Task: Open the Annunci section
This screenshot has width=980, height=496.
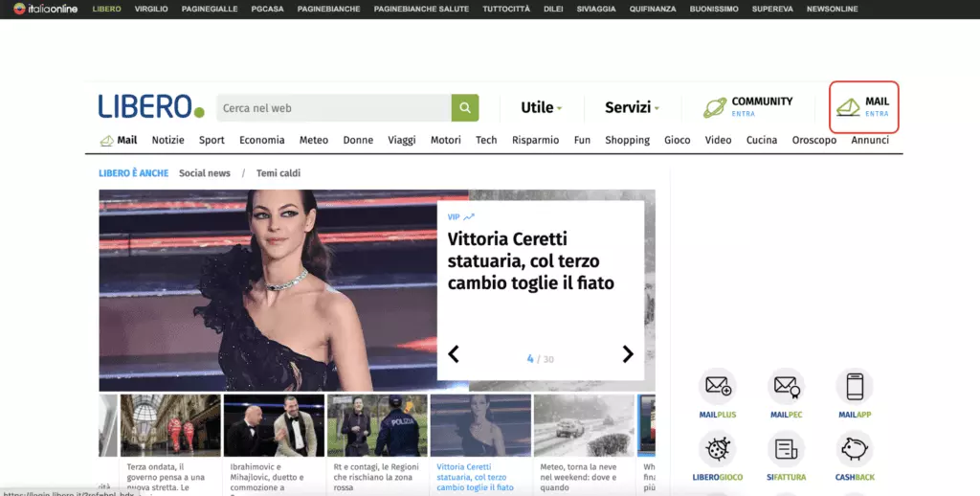Action: (x=870, y=140)
